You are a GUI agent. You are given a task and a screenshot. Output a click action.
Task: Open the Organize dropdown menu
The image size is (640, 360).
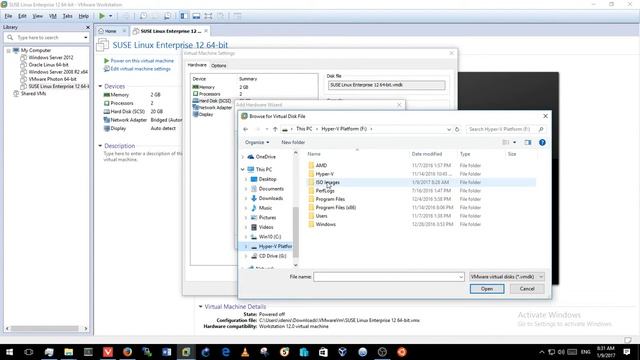pos(257,142)
